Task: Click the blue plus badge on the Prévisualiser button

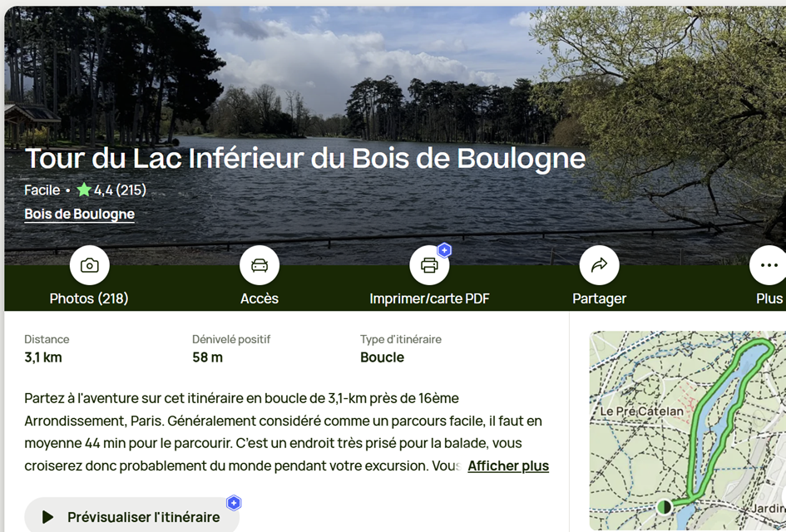Action: point(234,503)
